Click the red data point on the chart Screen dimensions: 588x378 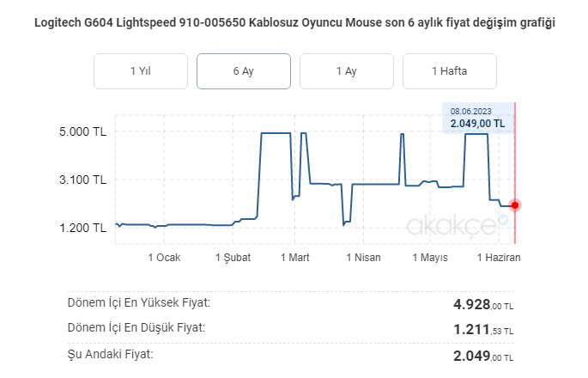click(514, 204)
